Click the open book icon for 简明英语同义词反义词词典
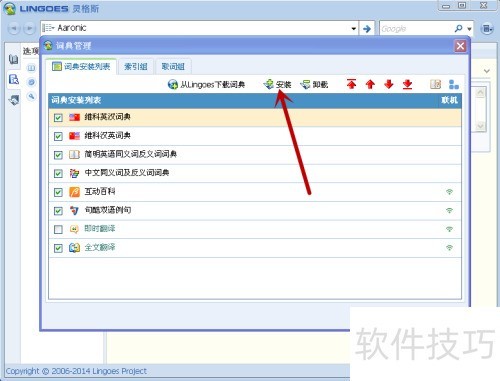The height and width of the screenshot is (381, 500). [74, 155]
